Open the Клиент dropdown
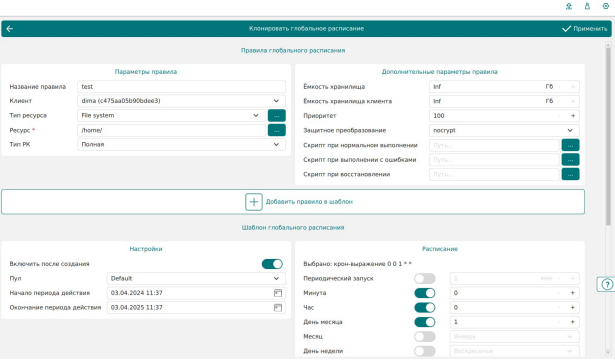The width and height of the screenshot is (615, 362). (181, 101)
